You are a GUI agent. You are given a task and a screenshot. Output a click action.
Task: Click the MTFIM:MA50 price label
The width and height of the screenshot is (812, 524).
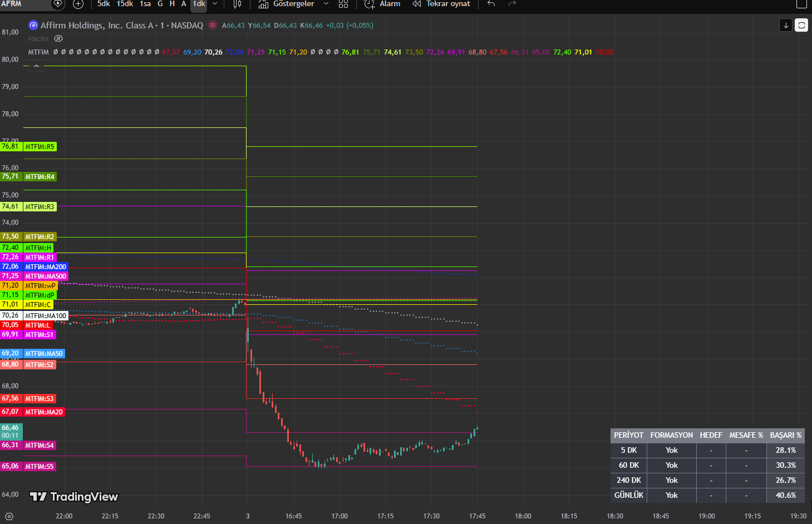coord(44,354)
